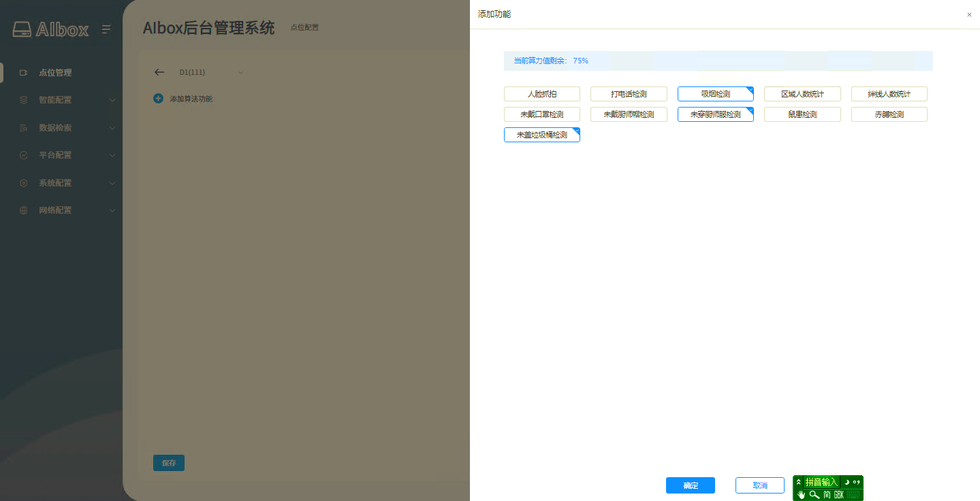
Task: Deselect the 吸烟检测 algorithm option
Action: pyautogui.click(x=715, y=94)
